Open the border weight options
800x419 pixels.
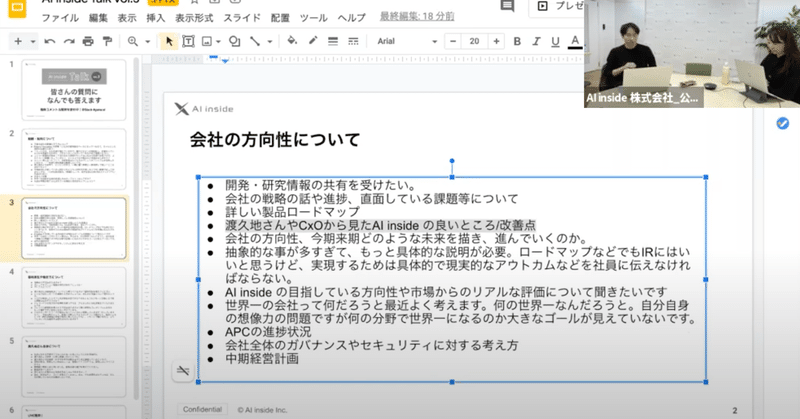click(333, 41)
